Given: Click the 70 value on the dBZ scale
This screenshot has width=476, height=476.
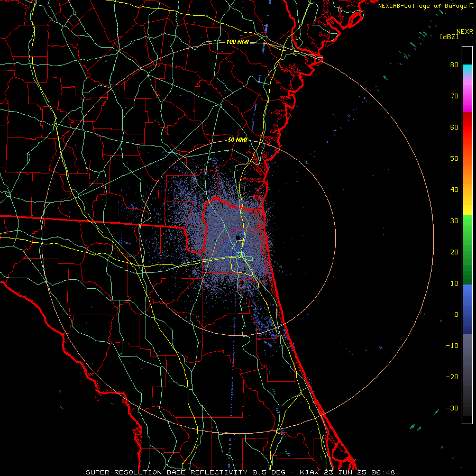Looking at the screenshot, I should (454, 96).
